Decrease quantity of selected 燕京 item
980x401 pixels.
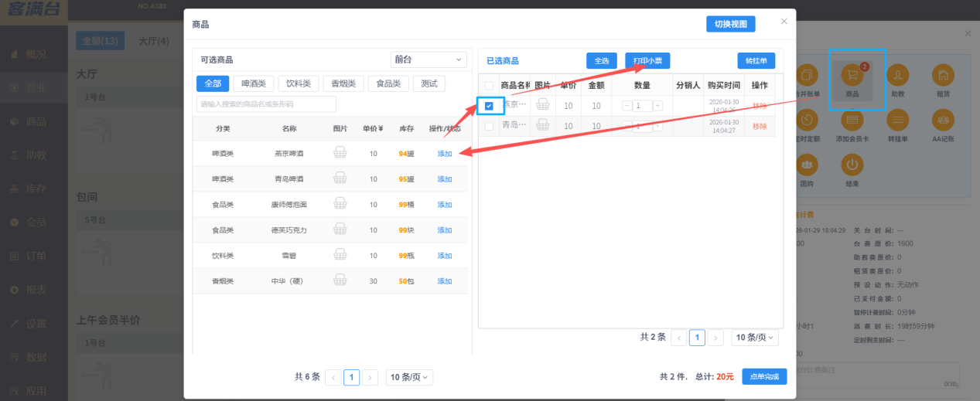click(627, 106)
